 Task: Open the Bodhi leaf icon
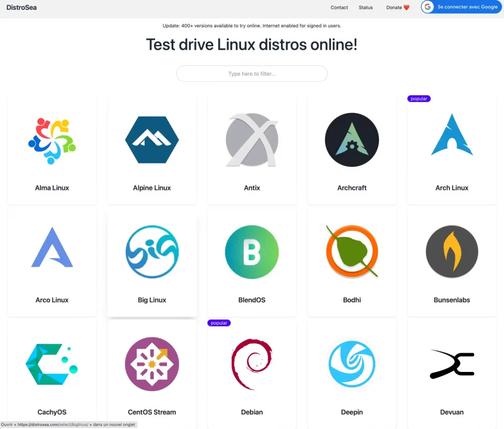click(352, 252)
